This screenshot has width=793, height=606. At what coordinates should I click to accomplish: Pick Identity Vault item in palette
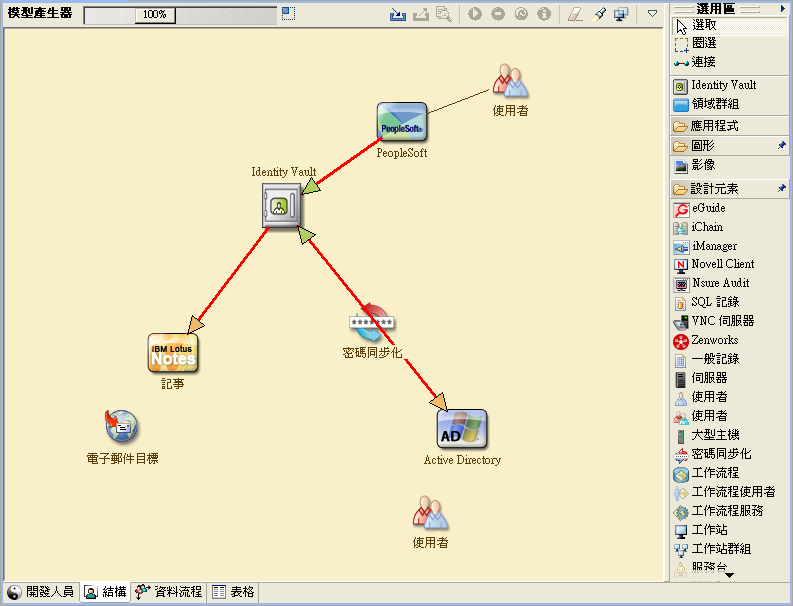(731, 85)
